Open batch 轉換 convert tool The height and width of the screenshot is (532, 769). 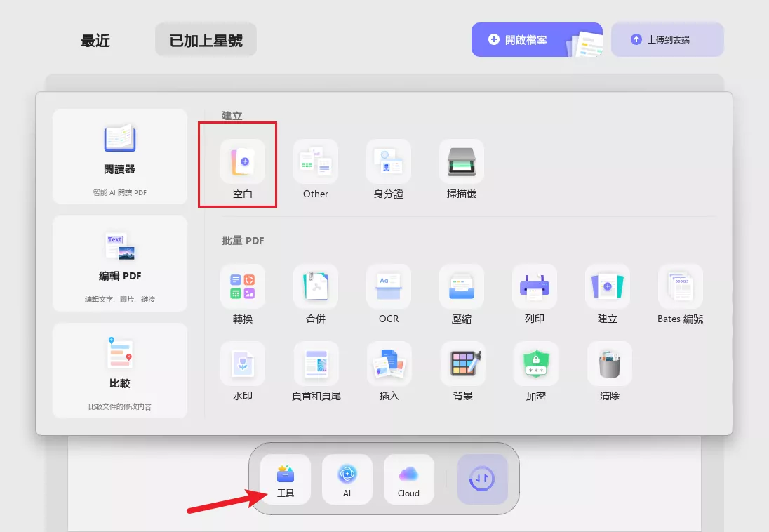click(242, 286)
